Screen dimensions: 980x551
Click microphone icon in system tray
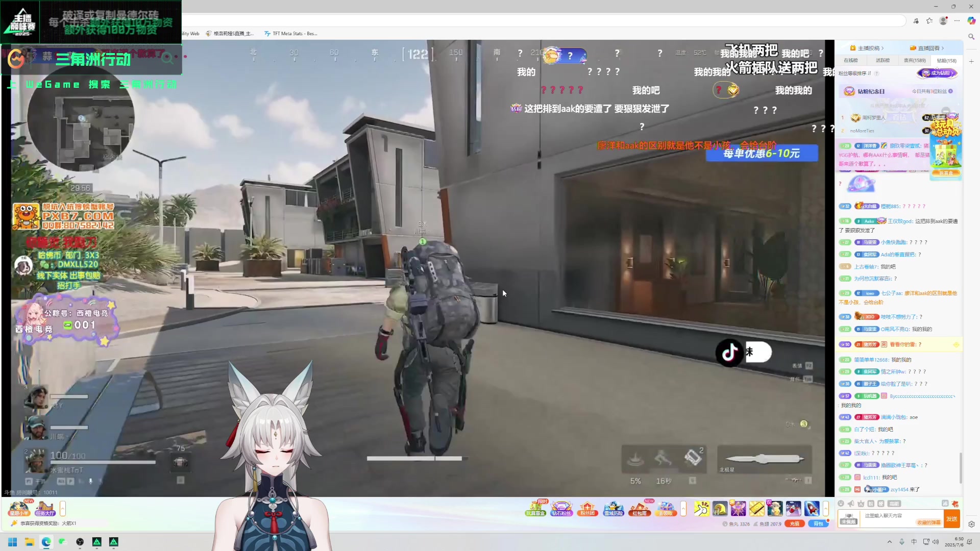902,542
